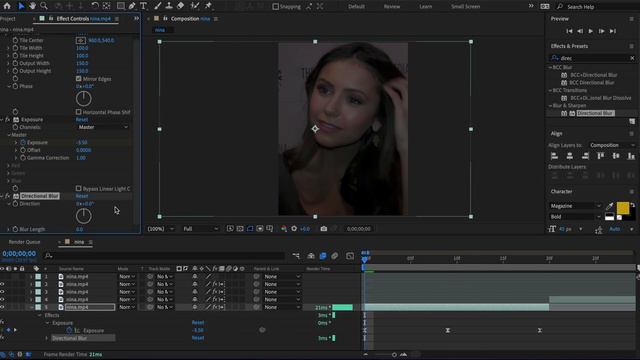The height and width of the screenshot is (360, 640).
Task: Click the Align Top icon
Action: pyautogui.click(x=600, y=156)
